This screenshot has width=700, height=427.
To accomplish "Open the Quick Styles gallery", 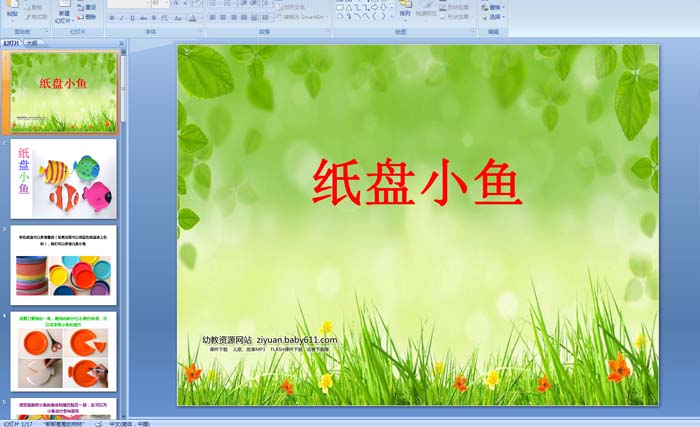I will pyautogui.click(x=426, y=12).
